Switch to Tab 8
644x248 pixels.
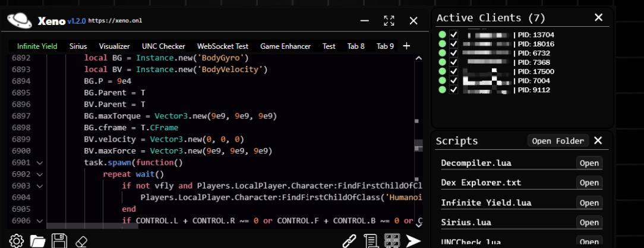[x=356, y=46]
